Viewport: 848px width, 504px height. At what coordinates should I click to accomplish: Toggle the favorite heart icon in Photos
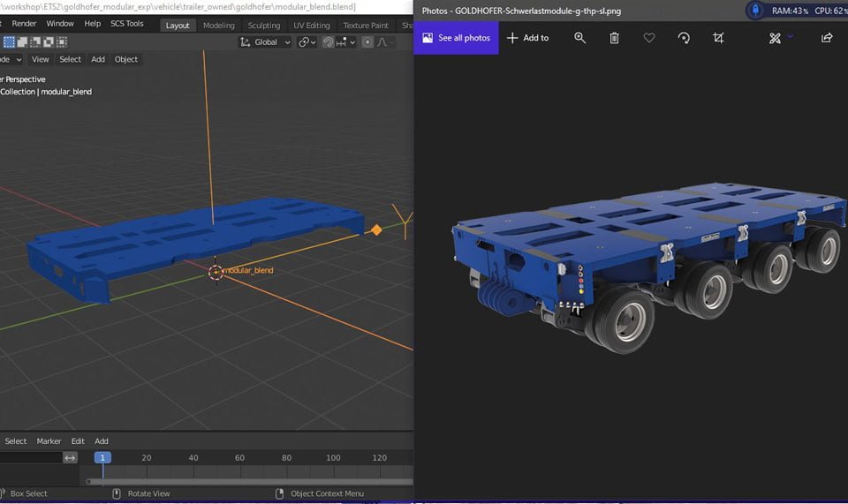pyautogui.click(x=649, y=38)
